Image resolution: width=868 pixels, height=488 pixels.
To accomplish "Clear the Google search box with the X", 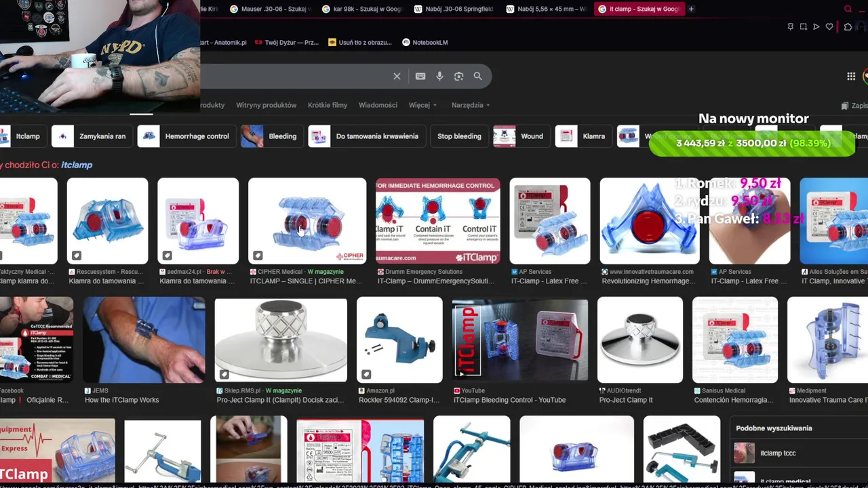I will pyautogui.click(x=397, y=77).
